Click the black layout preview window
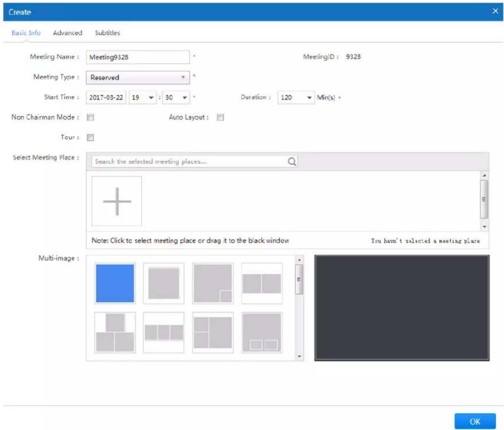This screenshot has height=430, width=504. pos(402,308)
